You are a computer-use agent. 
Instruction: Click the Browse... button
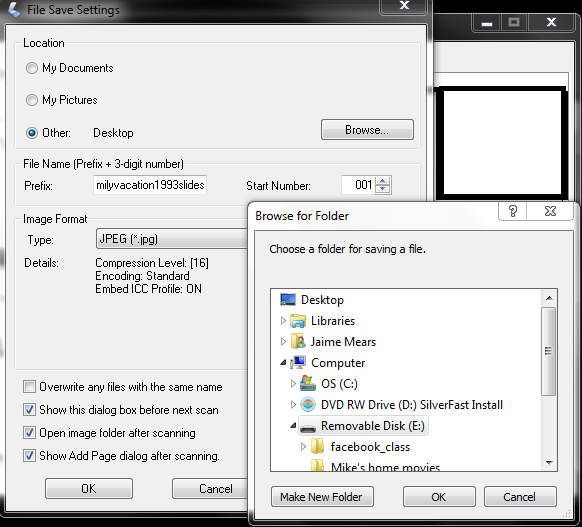367,130
